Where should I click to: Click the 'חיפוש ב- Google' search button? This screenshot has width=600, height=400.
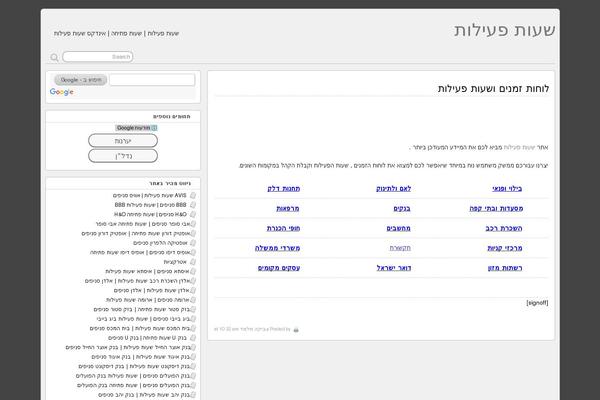point(81,80)
